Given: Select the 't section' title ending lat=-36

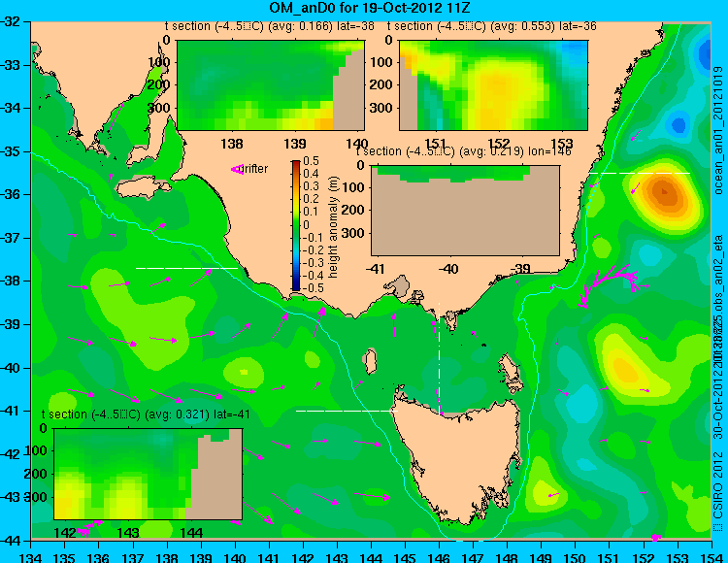Looking at the screenshot, I should [x=492, y=26].
